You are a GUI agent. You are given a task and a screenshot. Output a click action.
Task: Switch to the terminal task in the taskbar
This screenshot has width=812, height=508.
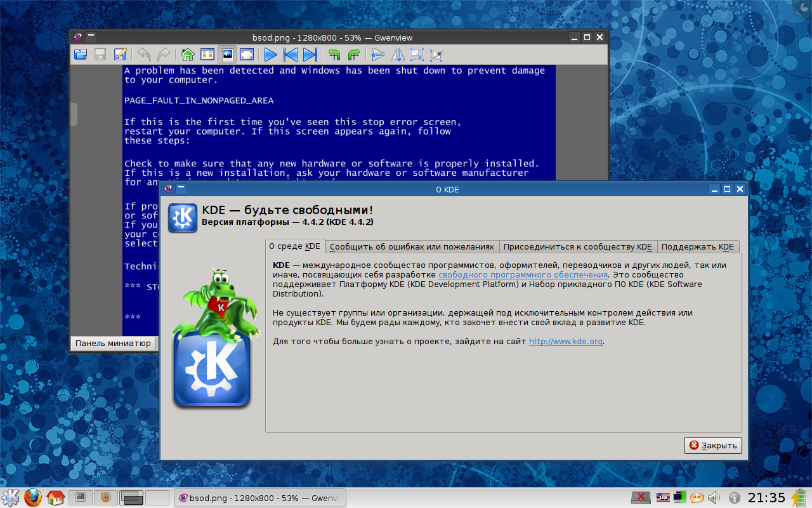(81, 497)
